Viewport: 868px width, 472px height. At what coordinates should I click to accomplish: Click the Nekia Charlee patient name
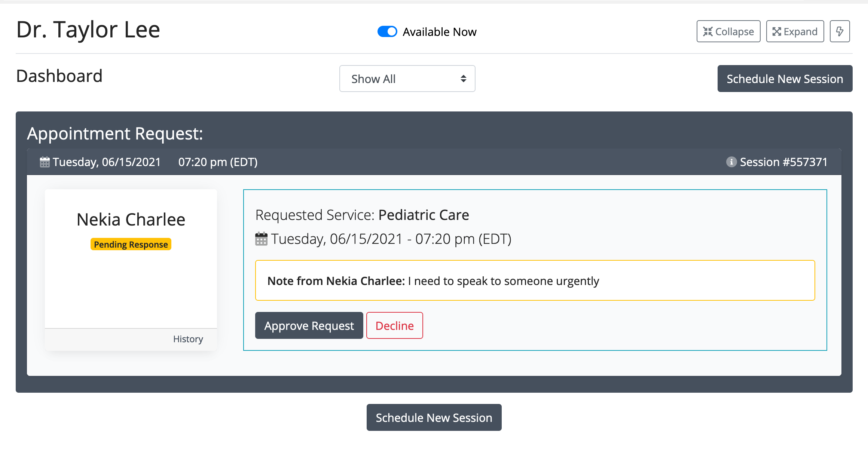131,220
